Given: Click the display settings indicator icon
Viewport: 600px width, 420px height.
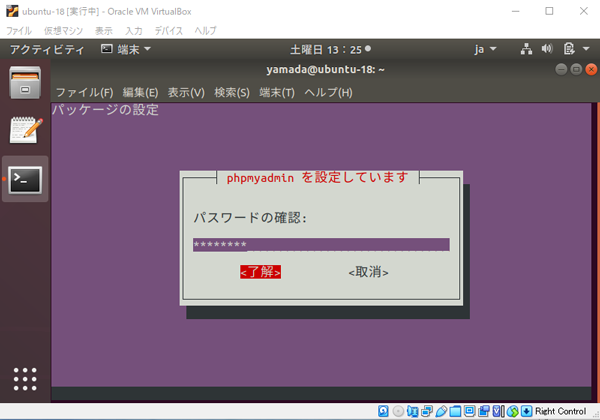Looking at the screenshot, I should tap(469, 411).
